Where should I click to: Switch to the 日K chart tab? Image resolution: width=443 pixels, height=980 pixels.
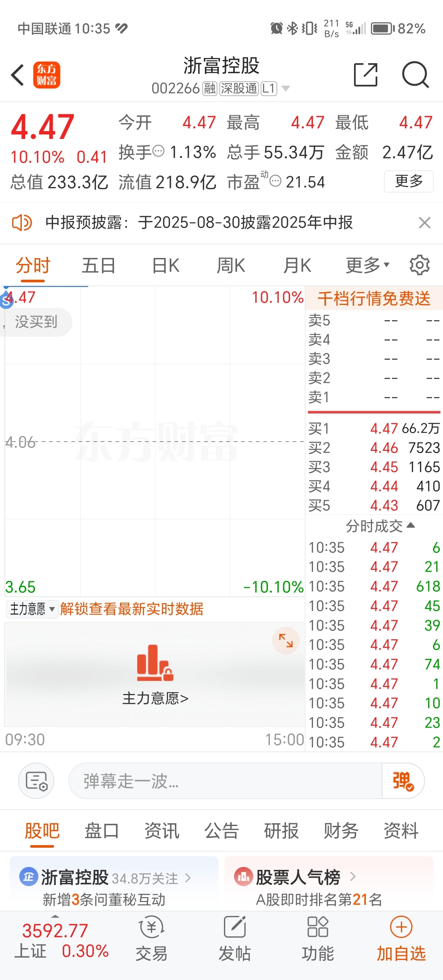pyautogui.click(x=165, y=266)
